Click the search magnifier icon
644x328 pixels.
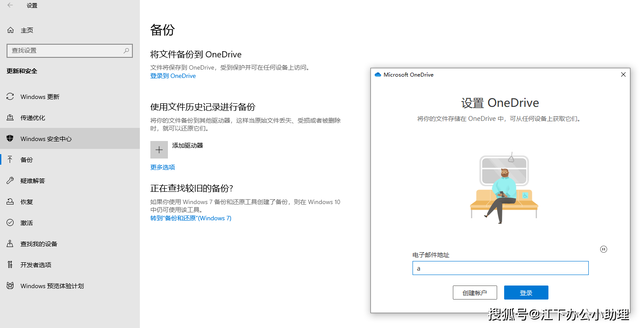(126, 51)
